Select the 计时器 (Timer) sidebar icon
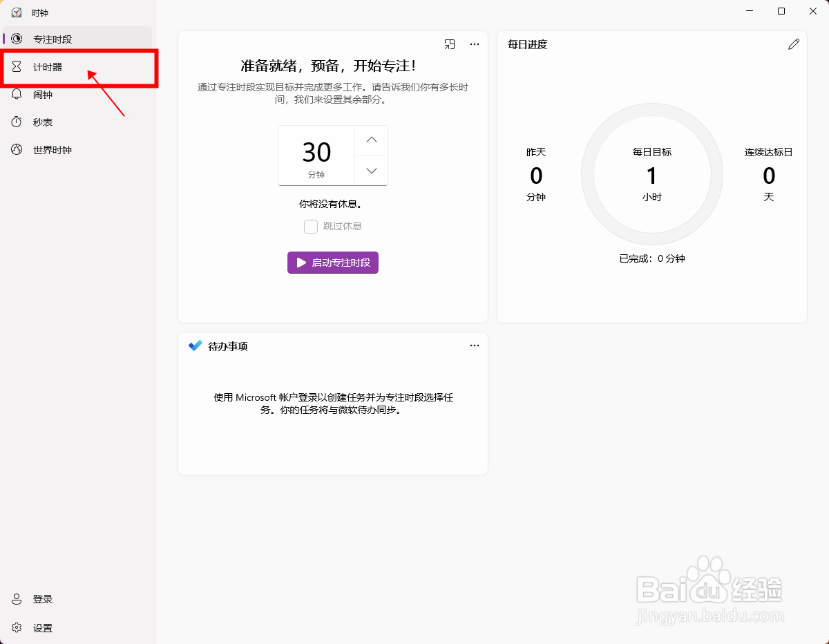Screen dimensions: 829x644 pos(17,66)
